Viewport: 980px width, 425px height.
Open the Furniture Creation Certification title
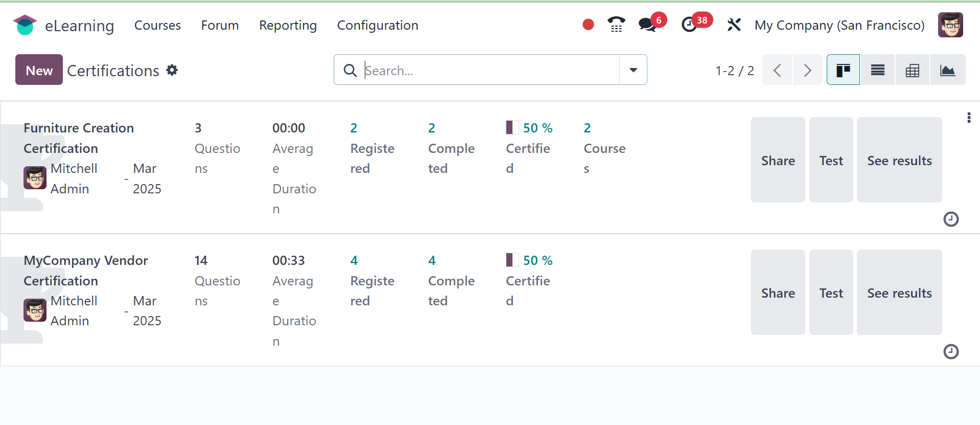79,138
